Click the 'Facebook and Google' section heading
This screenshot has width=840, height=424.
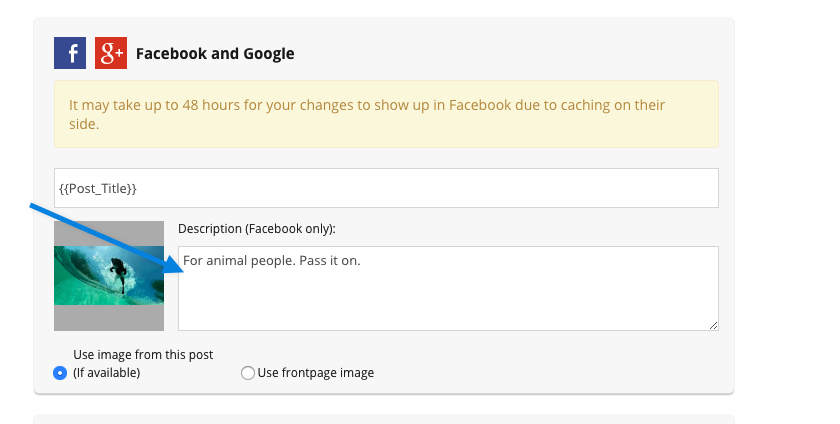click(x=215, y=54)
